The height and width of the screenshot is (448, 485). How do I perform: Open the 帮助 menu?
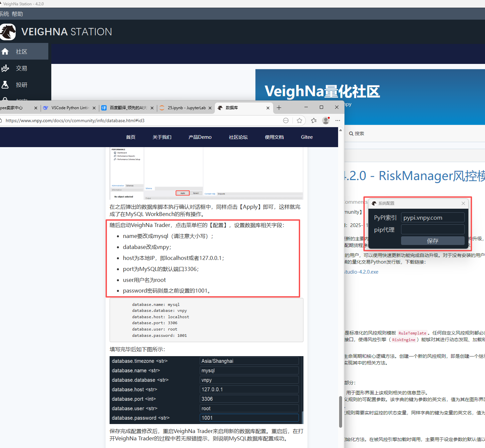pos(17,14)
